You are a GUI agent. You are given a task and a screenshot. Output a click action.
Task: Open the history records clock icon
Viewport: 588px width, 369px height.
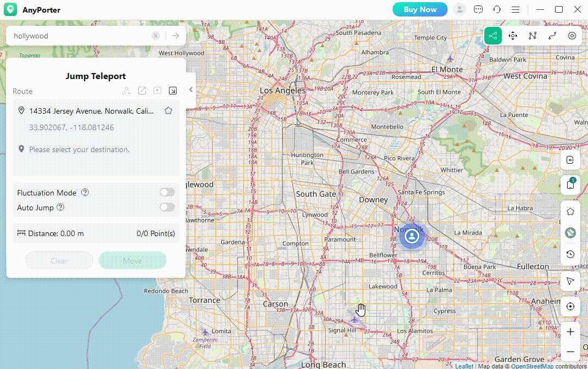point(570,254)
